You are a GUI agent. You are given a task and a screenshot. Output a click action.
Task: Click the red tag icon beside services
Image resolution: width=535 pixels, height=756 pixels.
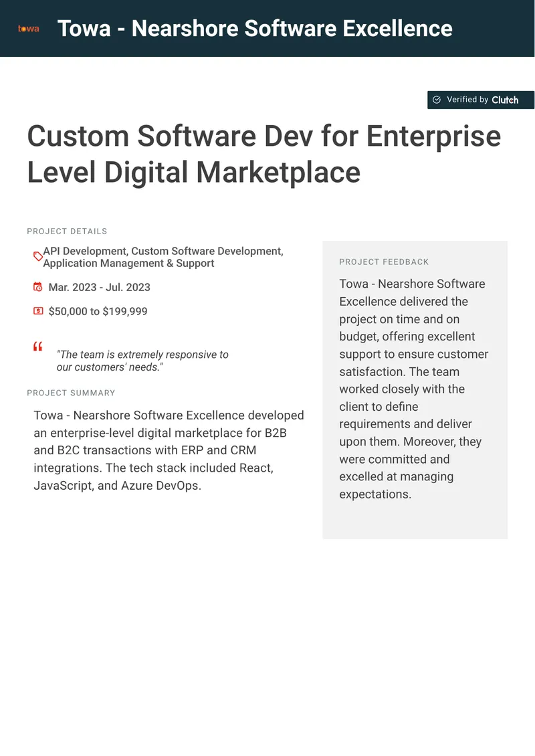coord(37,256)
